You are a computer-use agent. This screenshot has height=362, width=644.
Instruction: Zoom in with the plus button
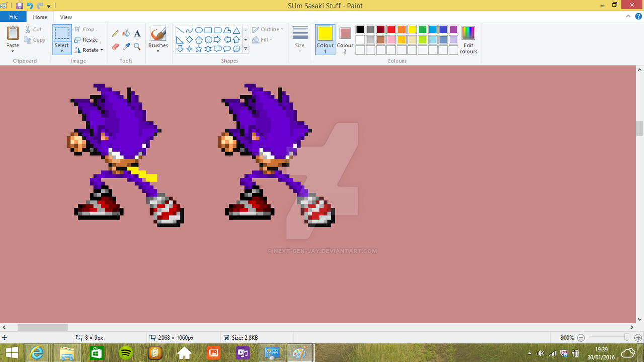[x=638, y=338]
